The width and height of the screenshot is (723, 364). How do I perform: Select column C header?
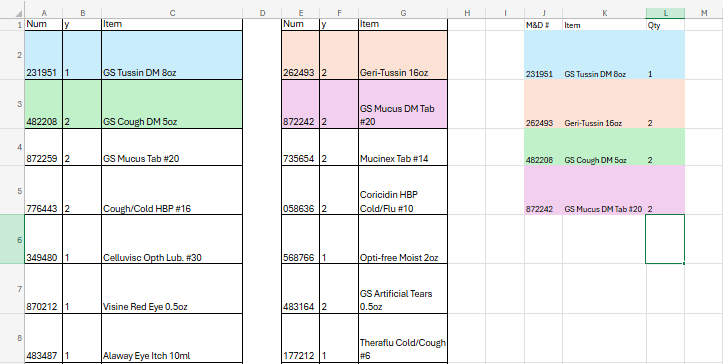point(172,13)
